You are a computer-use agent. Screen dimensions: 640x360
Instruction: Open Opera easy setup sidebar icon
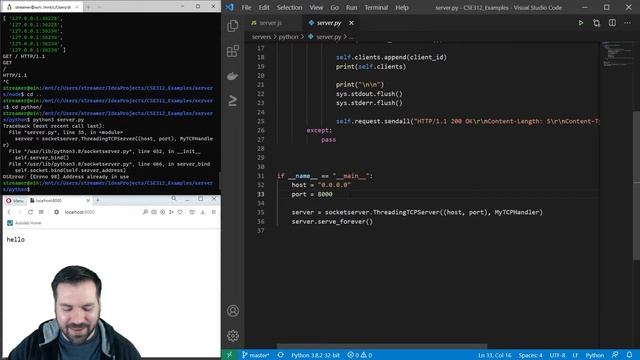[213, 212]
